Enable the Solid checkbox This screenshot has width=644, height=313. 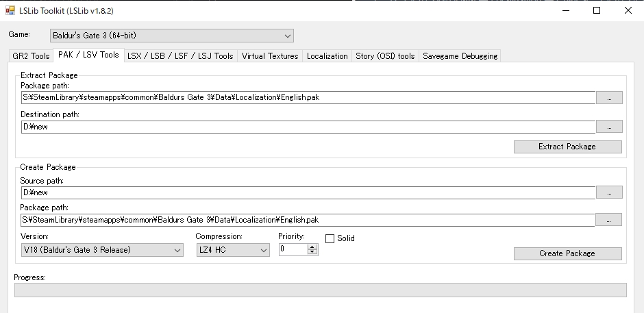(x=330, y=238)
